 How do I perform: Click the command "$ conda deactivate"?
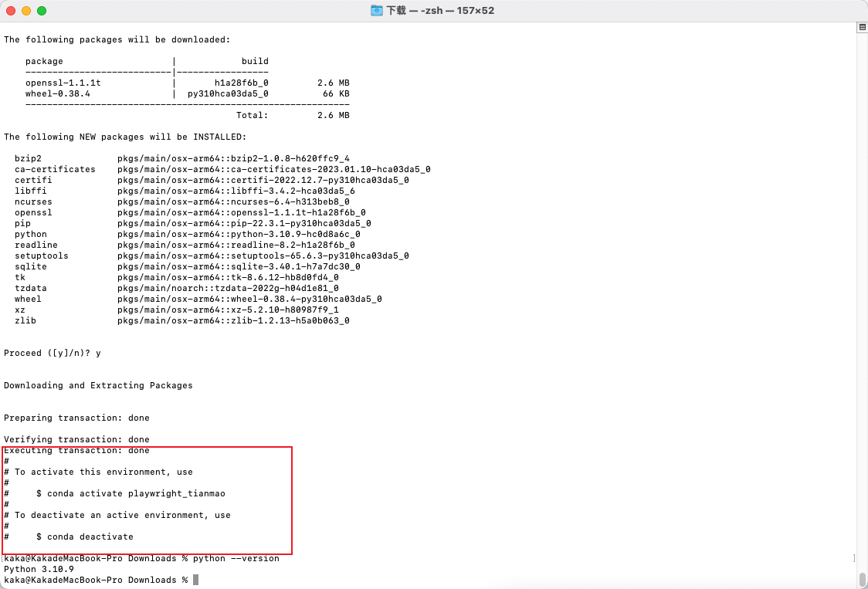tap(85, 537)
